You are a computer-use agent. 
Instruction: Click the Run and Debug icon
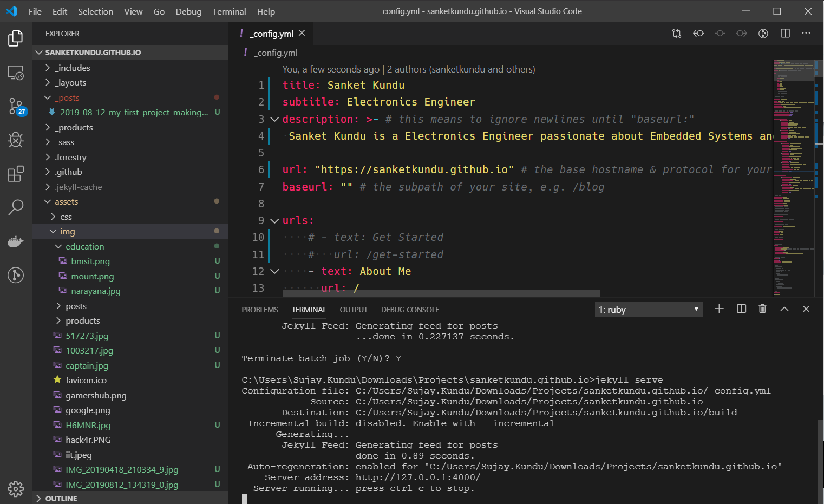[16, 140]
